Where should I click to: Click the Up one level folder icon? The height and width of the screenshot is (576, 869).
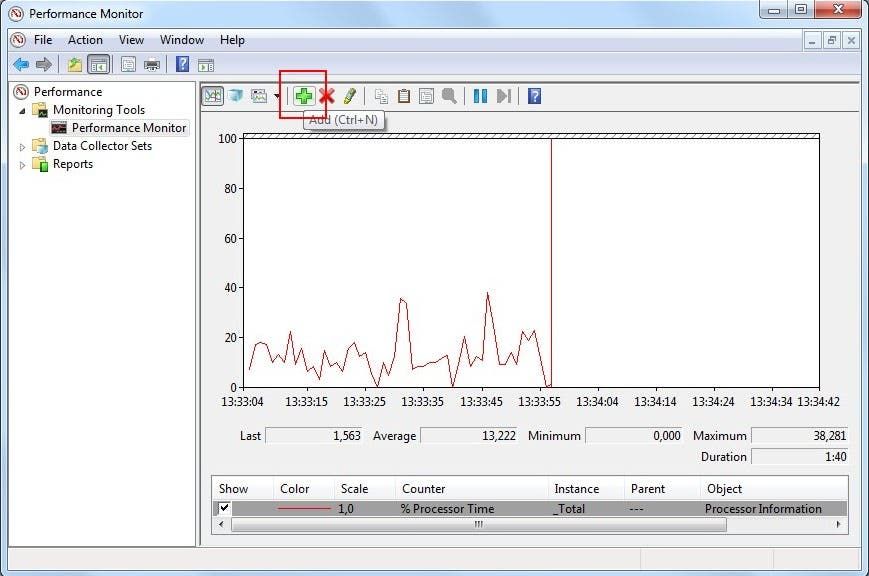tap(75, 65)
